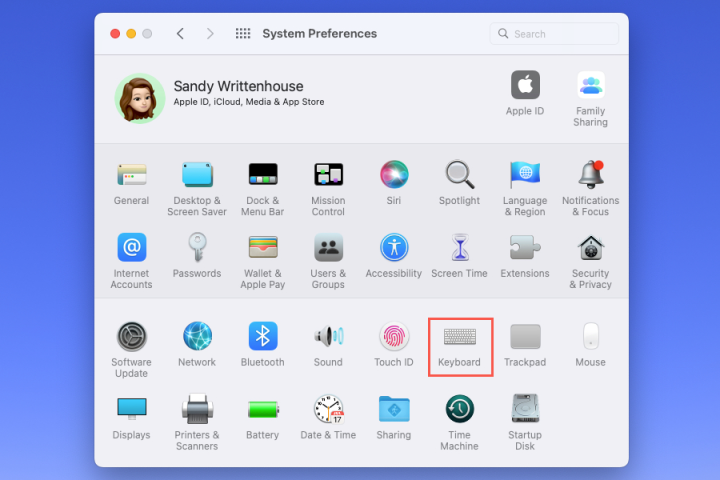Open the Keyboard preferences pane

click(461, 347)
